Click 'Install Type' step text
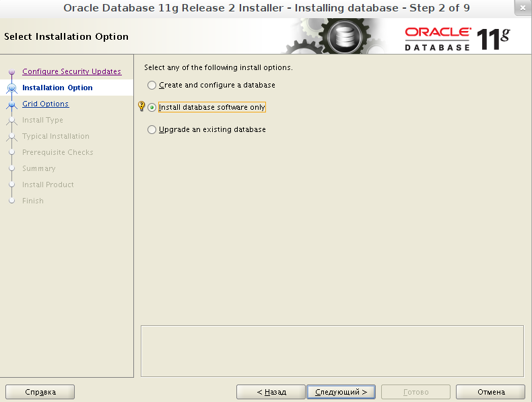This screenshot has width=532, height=402. click(42, 120)
